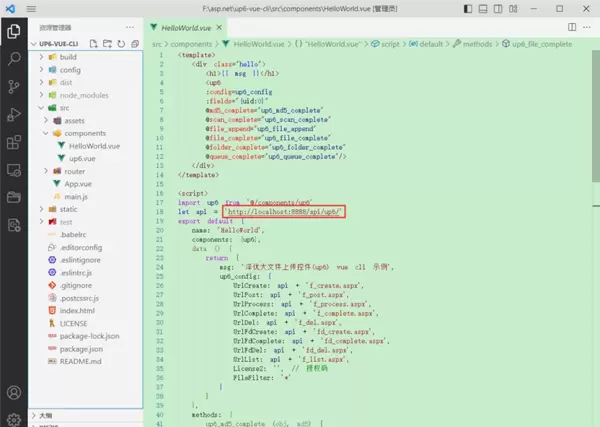Open the Manage settings gear
The height and width of the screenshot is (427, 600).
coord(14,417)
